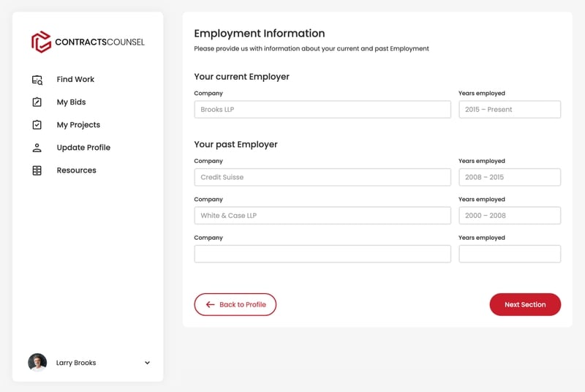
Task: Click the Find Work search icon
Action: (37, 80)
